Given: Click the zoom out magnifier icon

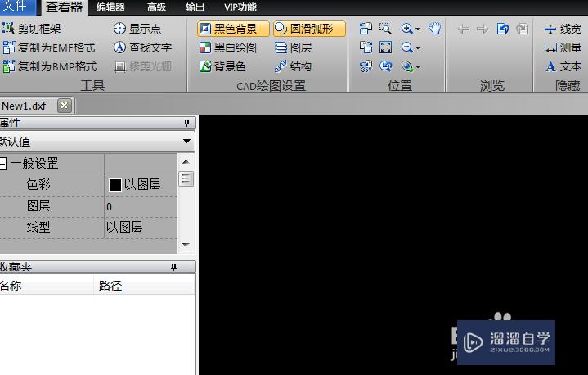Looking at the screenshot, I should tap(407, 47).
